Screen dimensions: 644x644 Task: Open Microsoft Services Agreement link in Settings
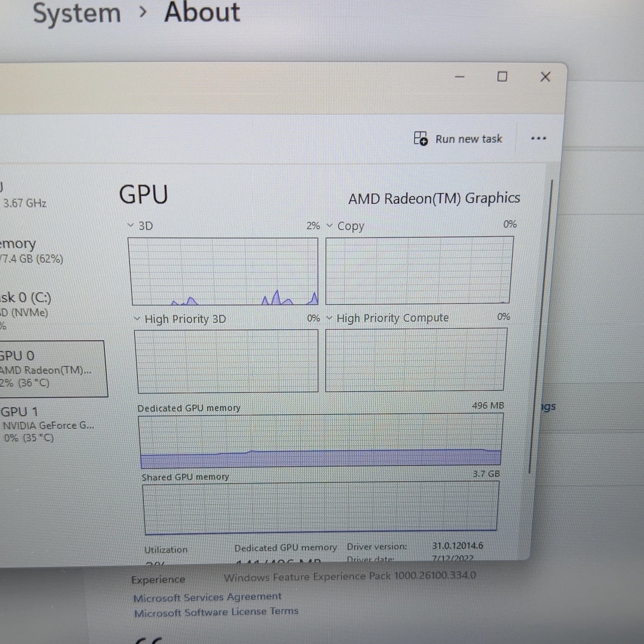point(207,597)
